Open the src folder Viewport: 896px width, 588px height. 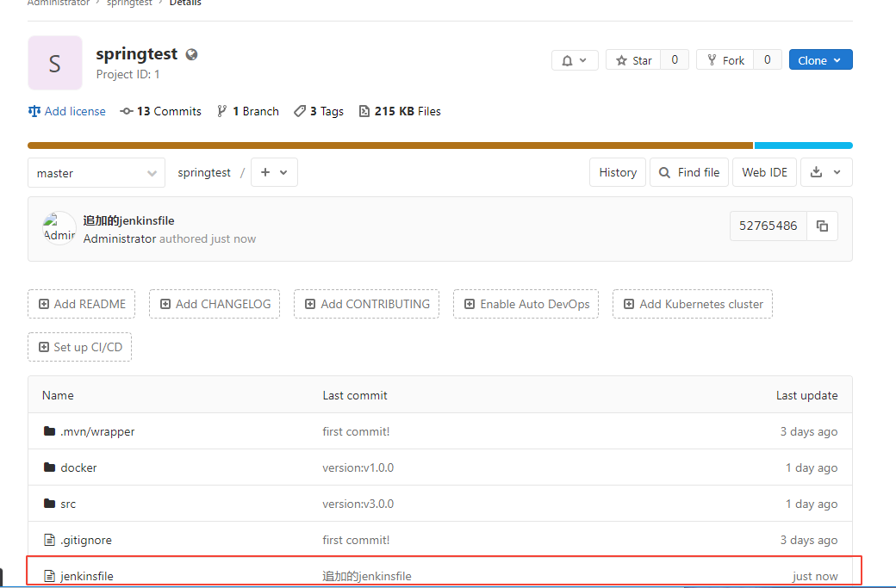68,504
